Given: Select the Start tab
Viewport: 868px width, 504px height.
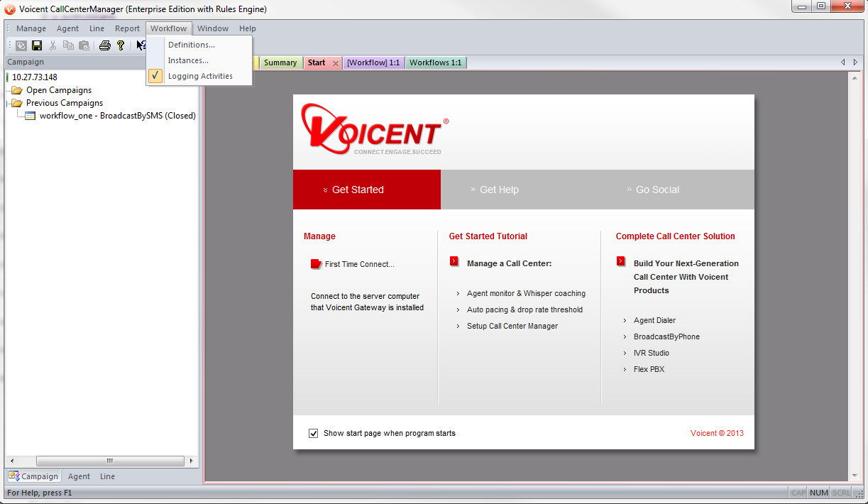Looking at the screenshot, I should [x=317, y=62].
